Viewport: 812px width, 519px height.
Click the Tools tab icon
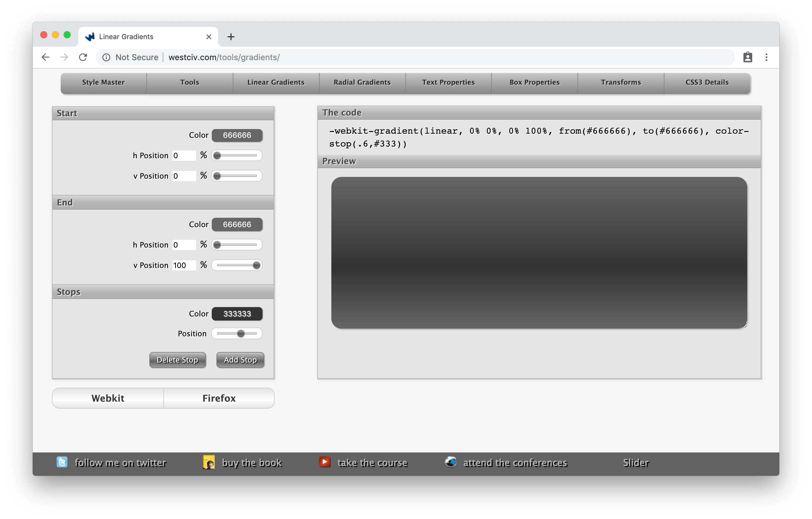coord(189,82)
